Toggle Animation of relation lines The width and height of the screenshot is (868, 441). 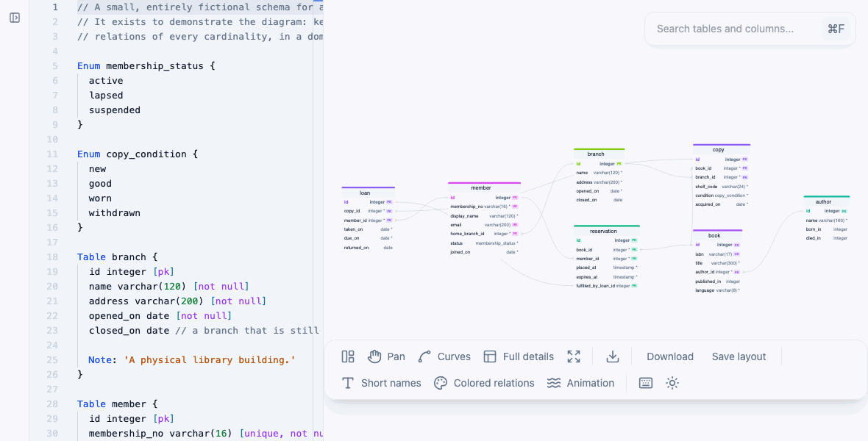tap(580, 383)
